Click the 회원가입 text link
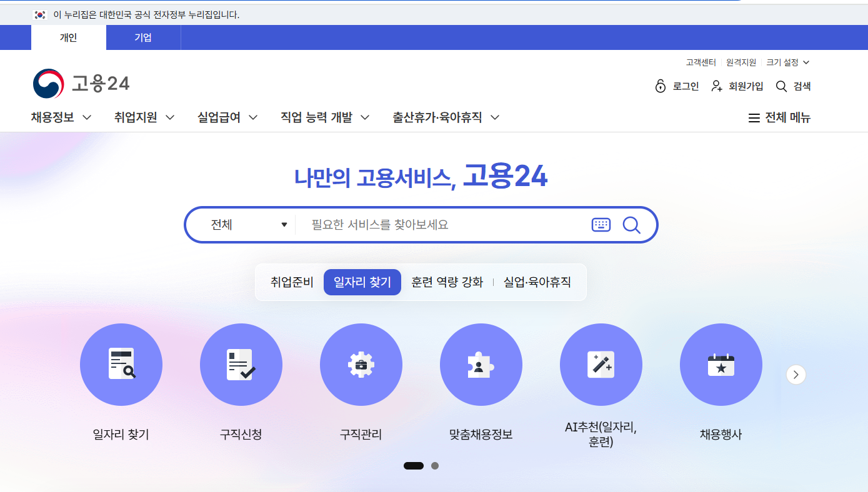This screenshot has width=868, height=492. 746,86
